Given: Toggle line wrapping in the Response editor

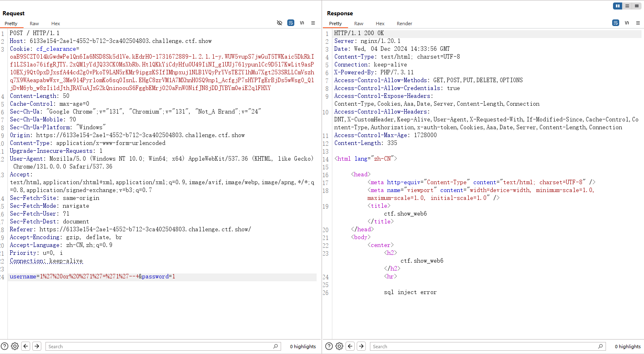Looking at the screenshot, I should pos(615,23).
